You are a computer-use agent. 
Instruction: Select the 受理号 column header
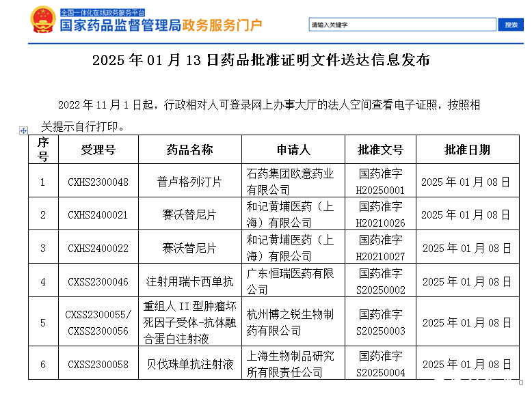pos(98,150)
